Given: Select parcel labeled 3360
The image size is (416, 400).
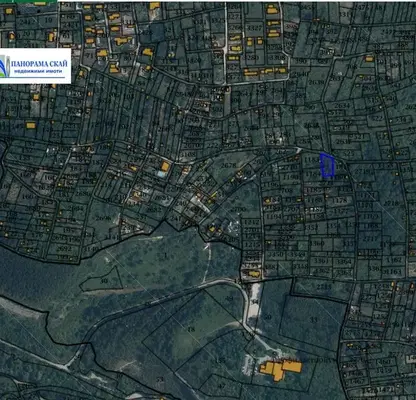Looking at the screenshot, I should pos(316,243).
